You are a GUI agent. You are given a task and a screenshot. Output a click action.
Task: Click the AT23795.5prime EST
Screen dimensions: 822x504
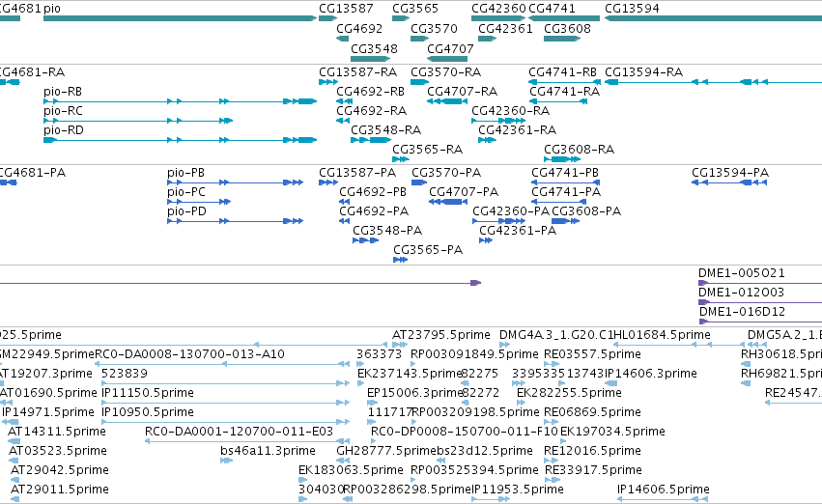pyautogui.click(x=400, y=345)
